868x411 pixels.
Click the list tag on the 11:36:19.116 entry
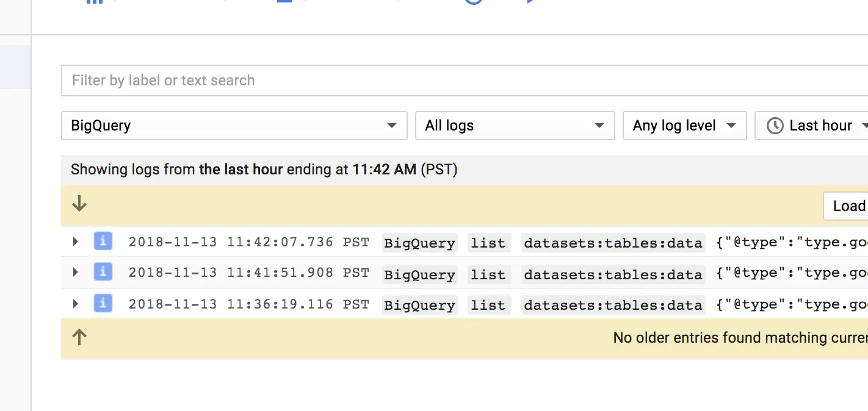488,304
